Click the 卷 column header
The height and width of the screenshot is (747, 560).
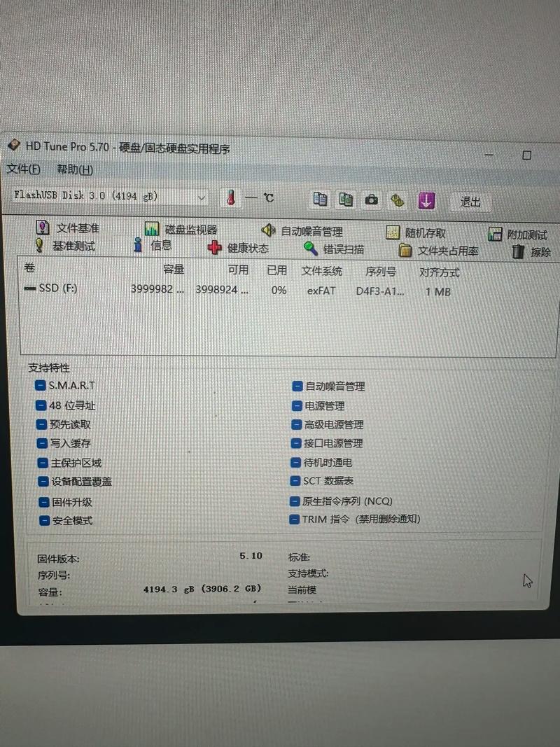pyautogui.click(x=29, y=267)
